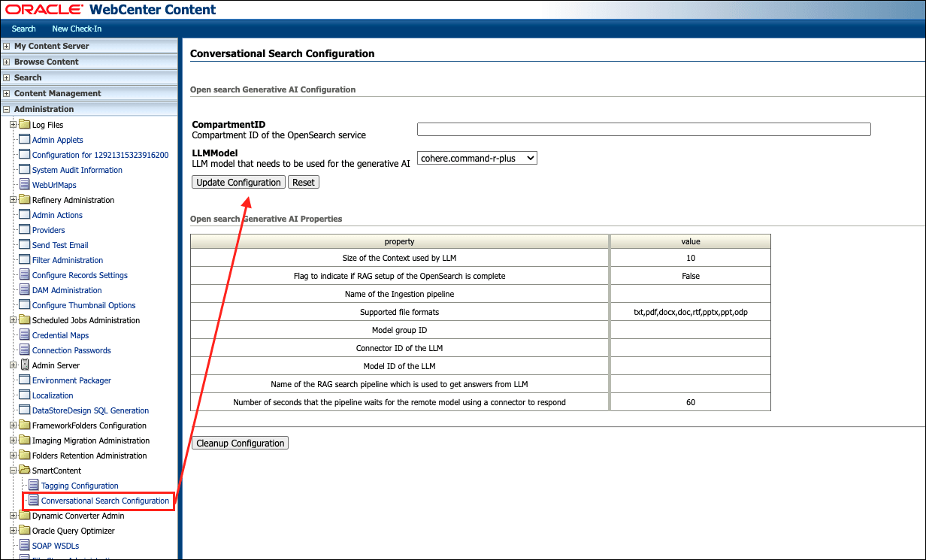This screenshot has height=560, width=926.
Task: Expand the Imaging Migration Administration node
Action: pyautogui.click(x=14, y=440)
